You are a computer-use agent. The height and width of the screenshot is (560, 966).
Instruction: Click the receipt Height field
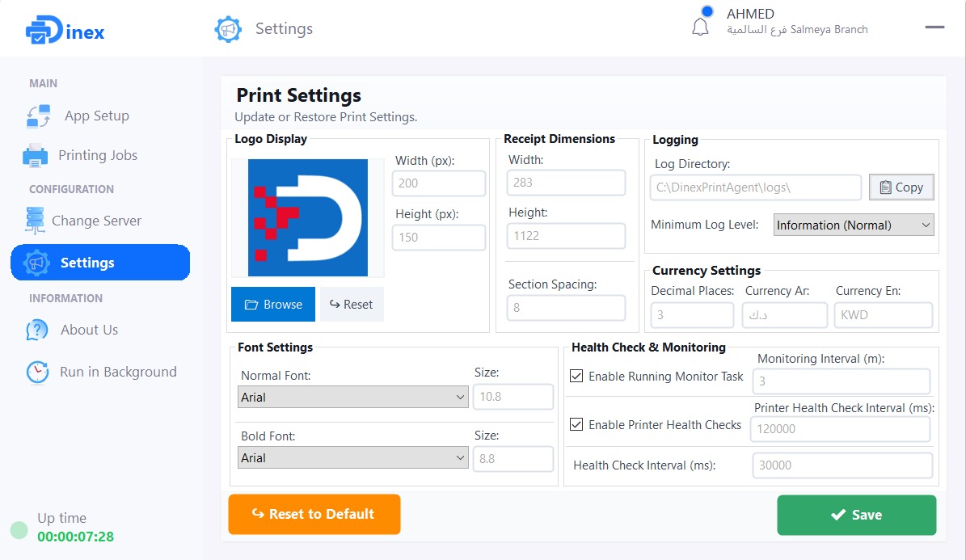pyautogui.click(x=566, y=235)
